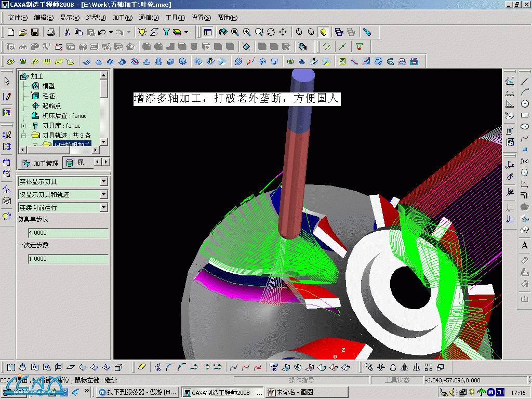Click the rectangle tool in right toolbar
Viewport: 532px width, 399px height.
[525, 115]
